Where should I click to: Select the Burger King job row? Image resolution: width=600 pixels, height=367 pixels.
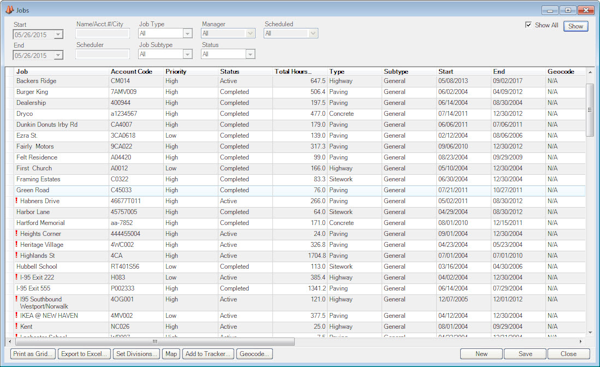point(300,92)
